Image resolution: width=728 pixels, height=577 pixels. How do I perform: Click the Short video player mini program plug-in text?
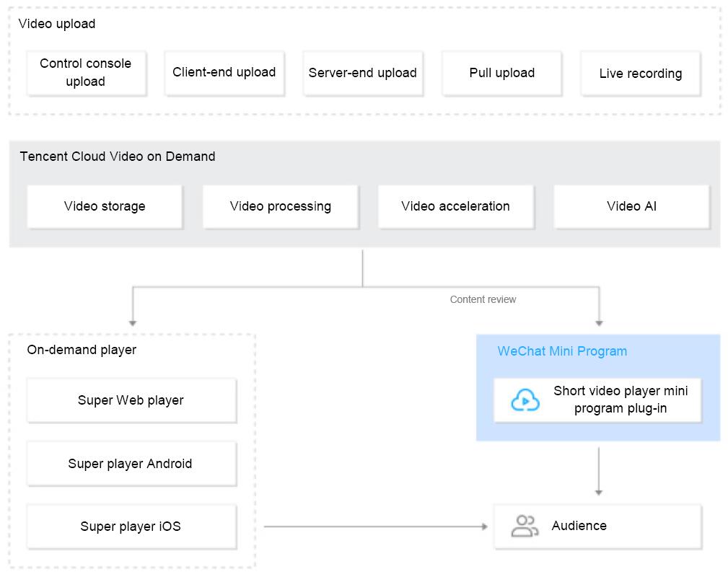[620, 400]
